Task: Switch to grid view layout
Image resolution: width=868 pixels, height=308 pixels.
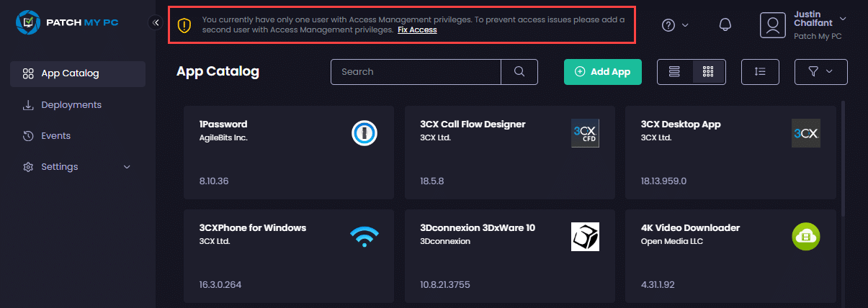Action: (708, 72)
